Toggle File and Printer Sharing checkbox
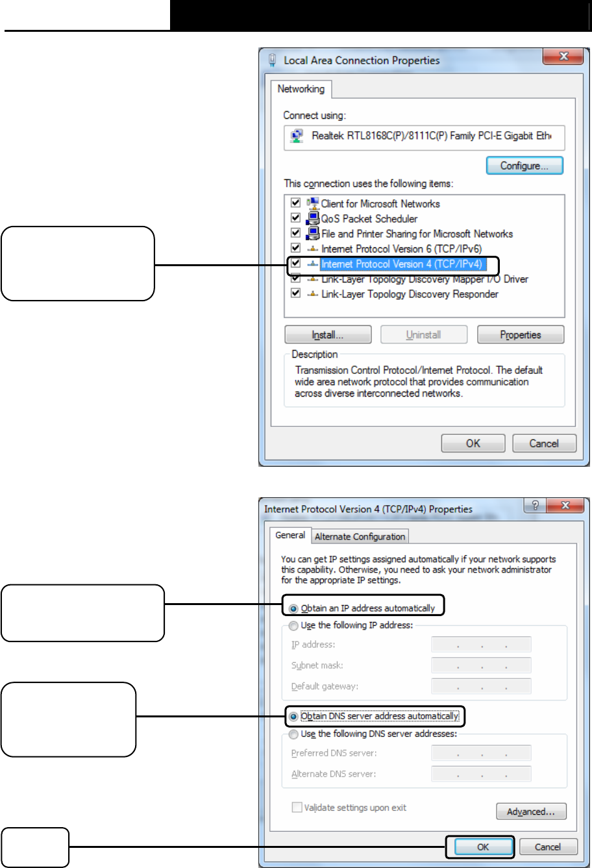This screenshot has width=592, height=868. tap(296, 233)
